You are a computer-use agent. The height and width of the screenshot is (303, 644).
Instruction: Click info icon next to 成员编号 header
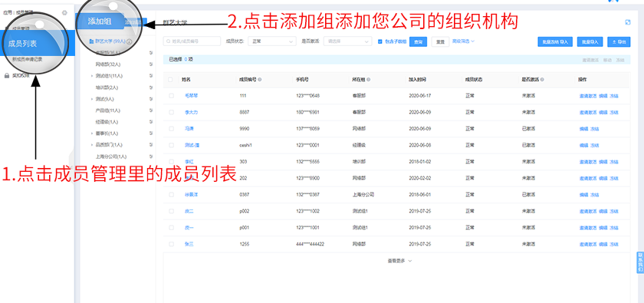coord(260,79)
